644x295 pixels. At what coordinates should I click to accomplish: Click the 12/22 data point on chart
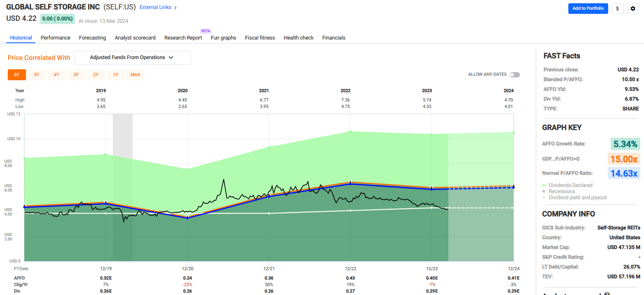(350, 183)
